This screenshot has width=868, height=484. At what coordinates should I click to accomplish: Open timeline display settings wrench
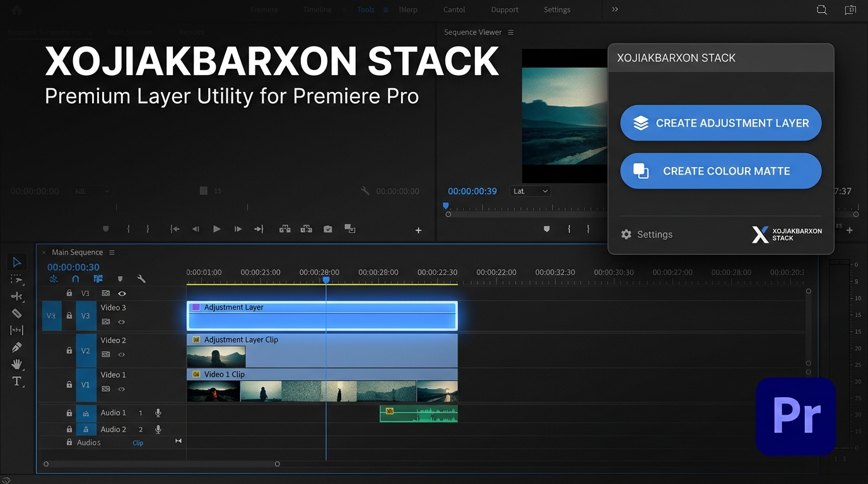(141, 279)
